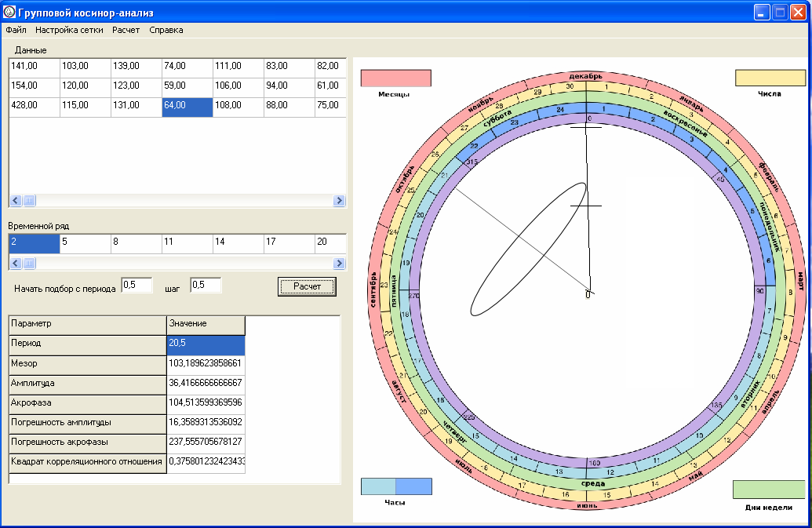Click the data table scrollbar thumb

[x=29, y=200]
